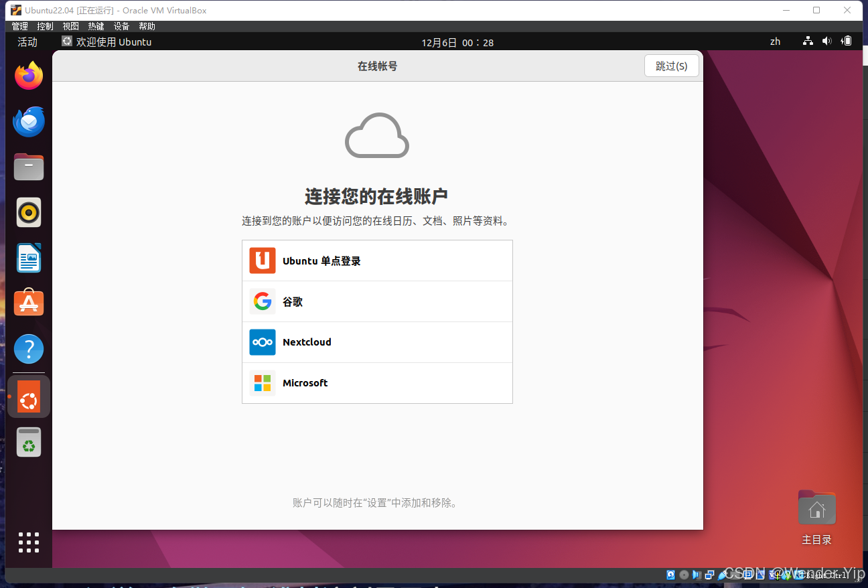Open Ubuntu Software store icon
The image size is (868, 588).
tap(29, 303)
